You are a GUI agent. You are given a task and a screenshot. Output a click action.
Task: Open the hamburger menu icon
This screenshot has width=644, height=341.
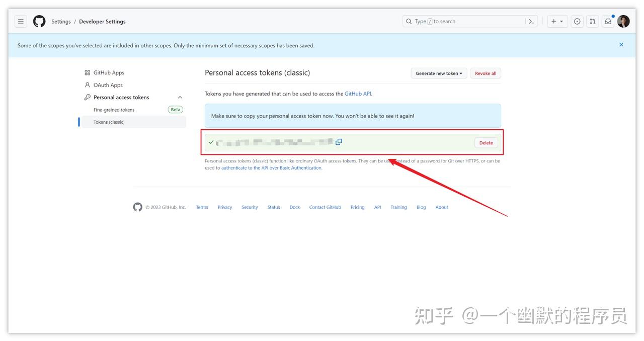[21, 21]
